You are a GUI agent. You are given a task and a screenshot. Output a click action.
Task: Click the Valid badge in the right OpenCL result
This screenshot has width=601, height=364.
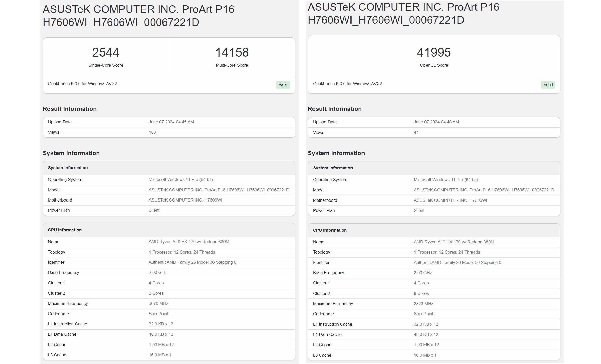click(548, 85)
